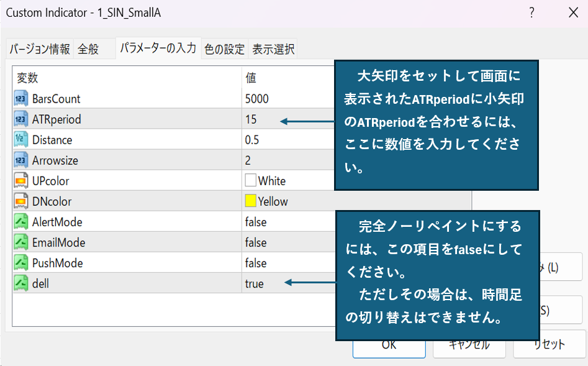This screenshot has height=366, width=588.
Task: Click the AlertMode boolean parameter icon
Action: coord(21,222)
